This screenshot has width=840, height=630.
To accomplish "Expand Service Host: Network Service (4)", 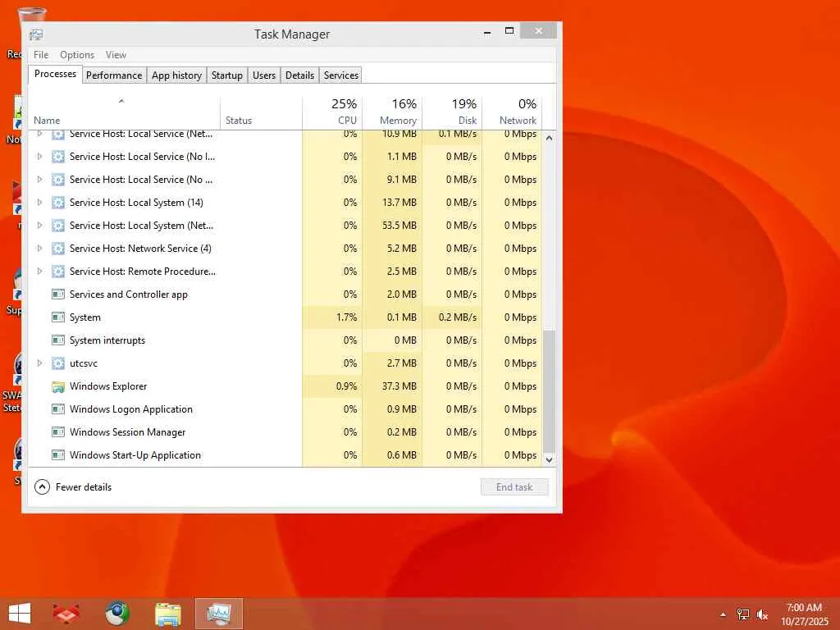I will coord(39,249).
